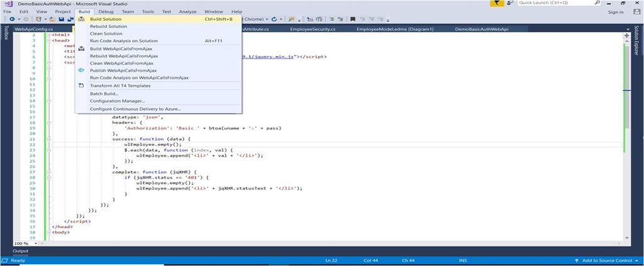Click the Save icon in the toolbar
This screenshot has height=266, width=644.
coord(61,19)
